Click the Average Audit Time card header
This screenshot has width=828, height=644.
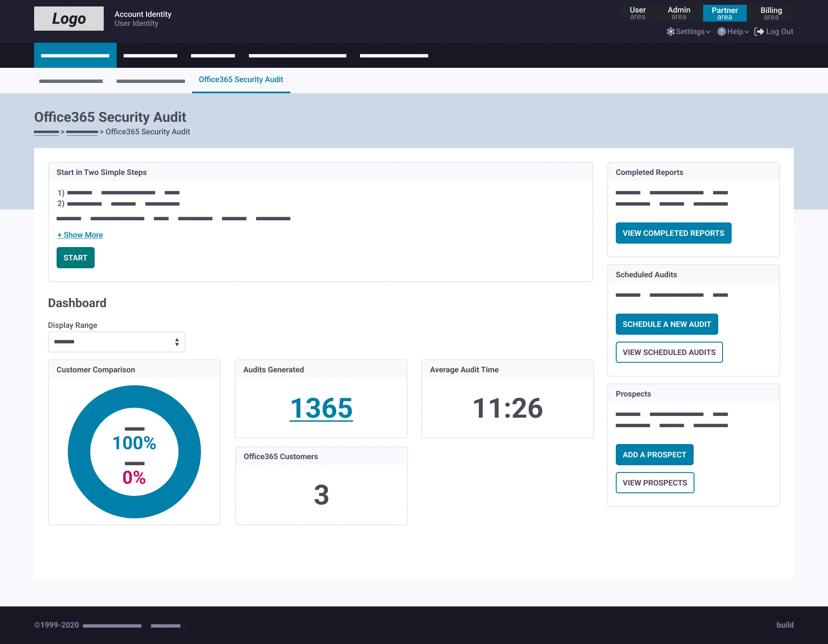[x=507, y=370]
